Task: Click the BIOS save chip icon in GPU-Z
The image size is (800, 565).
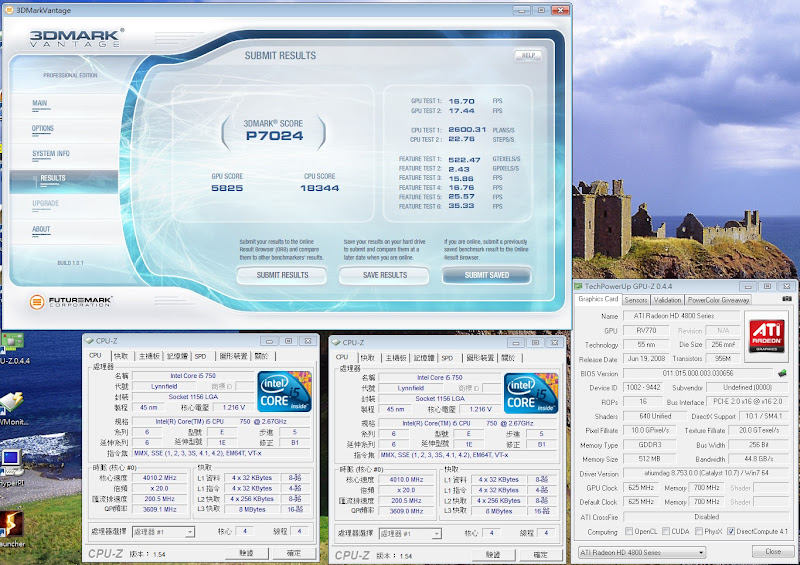Action: [782, 373]
